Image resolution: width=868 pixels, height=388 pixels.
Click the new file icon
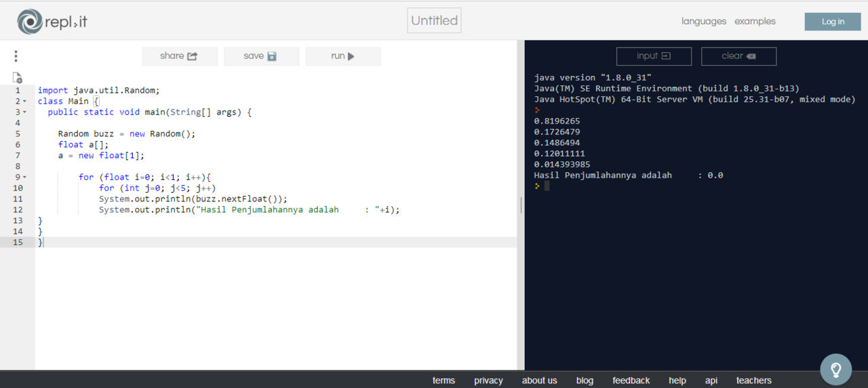(x=18, y=77)
